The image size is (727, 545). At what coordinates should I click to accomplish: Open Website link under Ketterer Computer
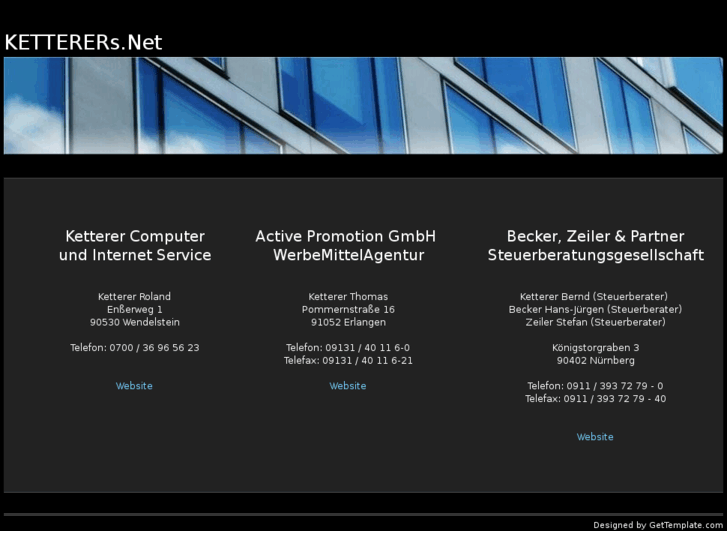point(134,386)
